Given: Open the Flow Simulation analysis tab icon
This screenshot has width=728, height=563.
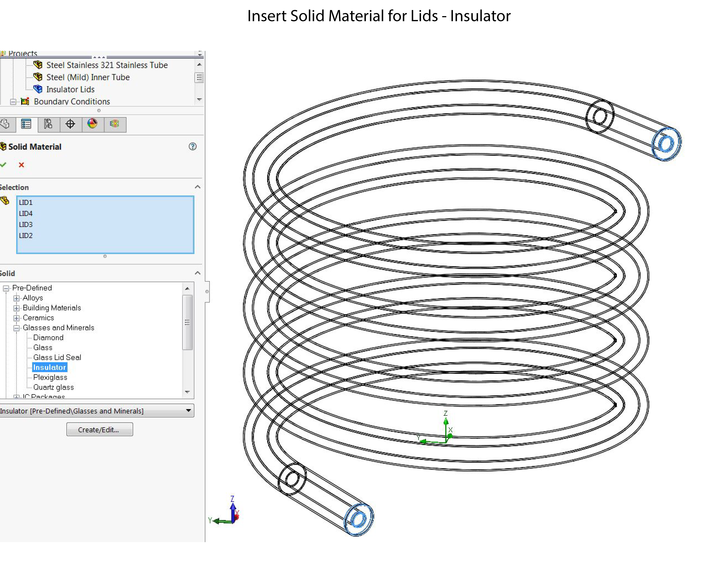Looking at the screenshot, I should 115,124.
